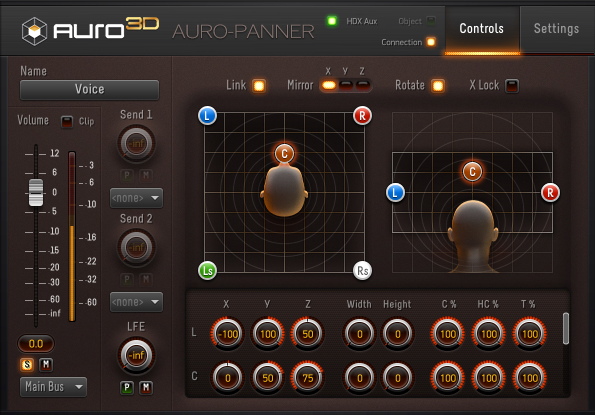Enable the X Lock toggle

(512, 86)
